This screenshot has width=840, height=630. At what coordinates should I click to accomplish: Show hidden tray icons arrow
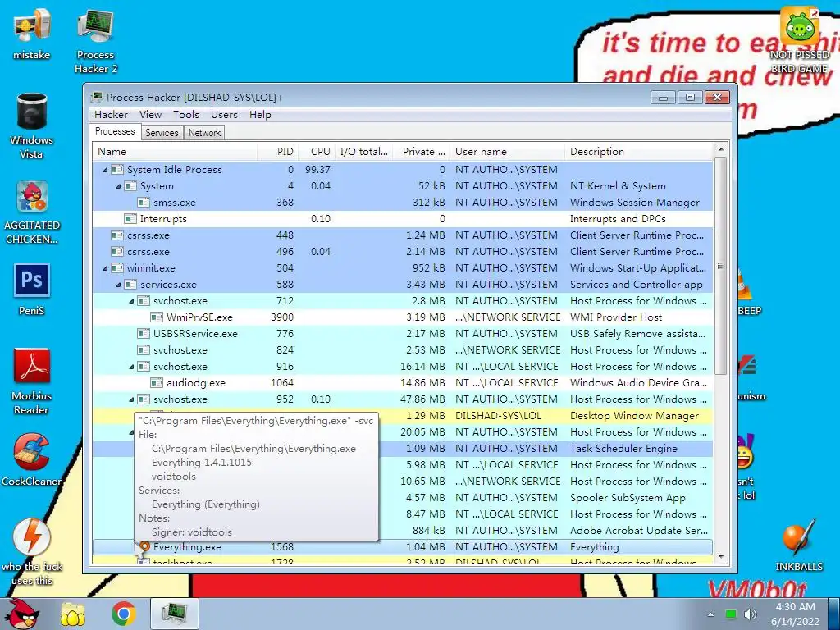pyautogui.click(x=710, y=614)
